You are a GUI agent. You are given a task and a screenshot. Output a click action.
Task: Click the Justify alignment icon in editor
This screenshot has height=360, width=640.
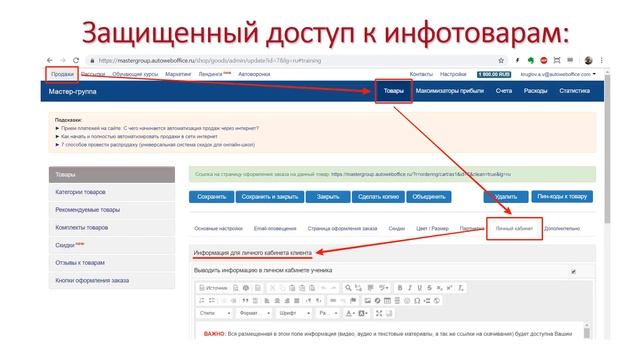coord(297,301)
